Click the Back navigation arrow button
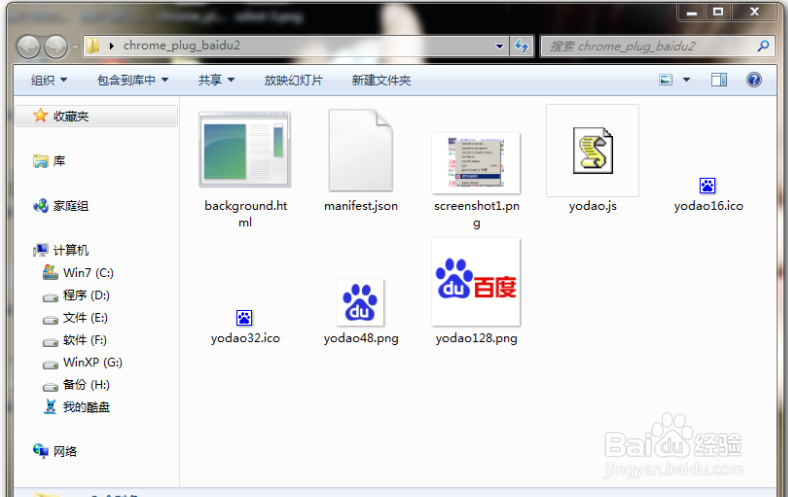Screen dimensions: 788x497 [x=29, y=47]
